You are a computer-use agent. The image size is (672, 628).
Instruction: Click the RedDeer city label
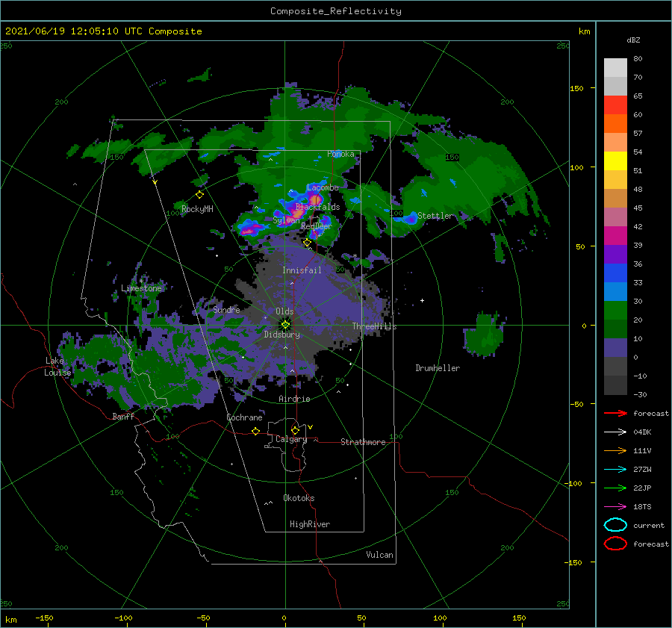tap(317, 226)
